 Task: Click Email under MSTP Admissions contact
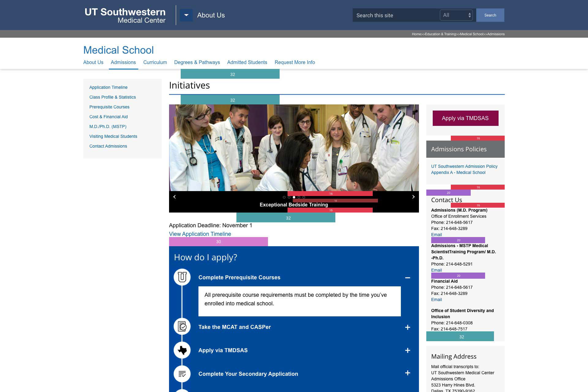point(436,270)
